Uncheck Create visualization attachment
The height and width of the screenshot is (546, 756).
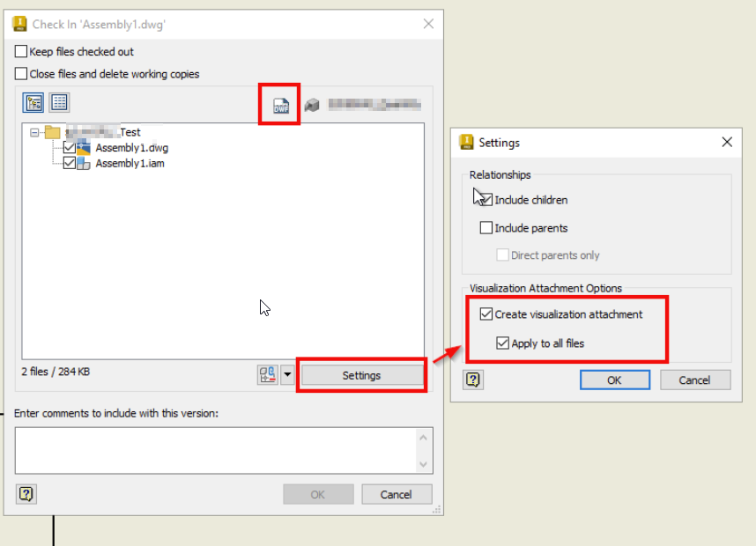[486, 314]
